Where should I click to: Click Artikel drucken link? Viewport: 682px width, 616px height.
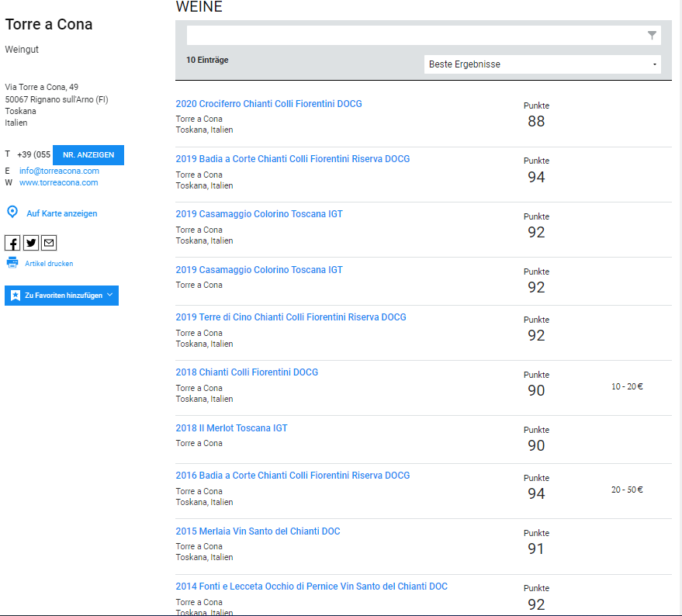[x=49, y=264]
